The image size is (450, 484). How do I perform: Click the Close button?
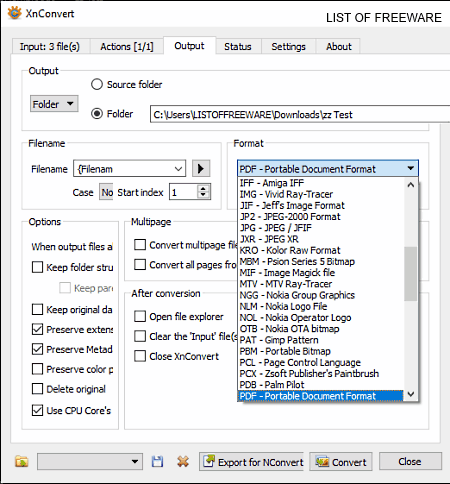[410, 462]
